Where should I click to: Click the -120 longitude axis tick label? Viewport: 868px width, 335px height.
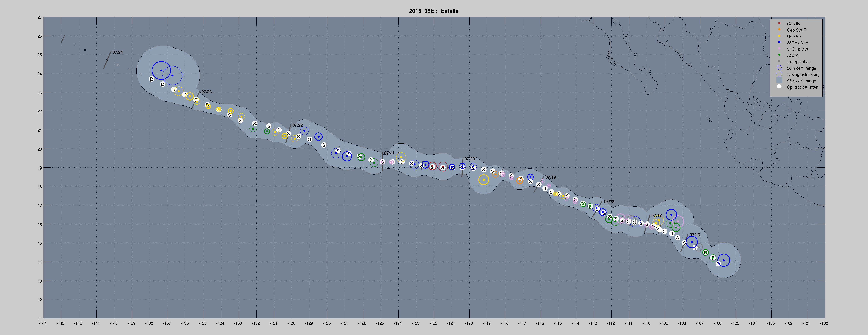coord(469,323)
